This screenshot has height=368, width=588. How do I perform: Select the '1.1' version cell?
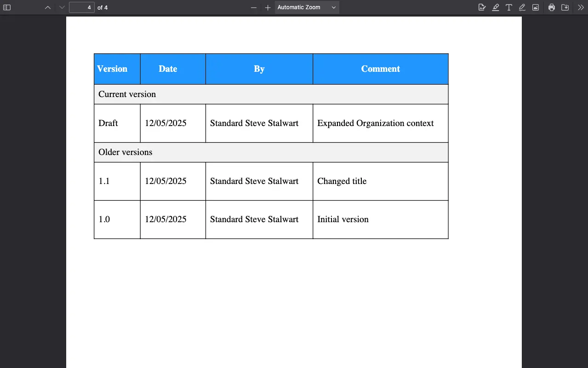[117, 181]
